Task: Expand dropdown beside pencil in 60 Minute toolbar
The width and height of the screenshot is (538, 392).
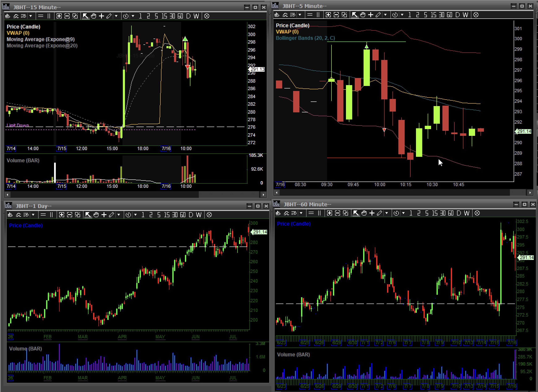Action: click(x=387, y=213)
